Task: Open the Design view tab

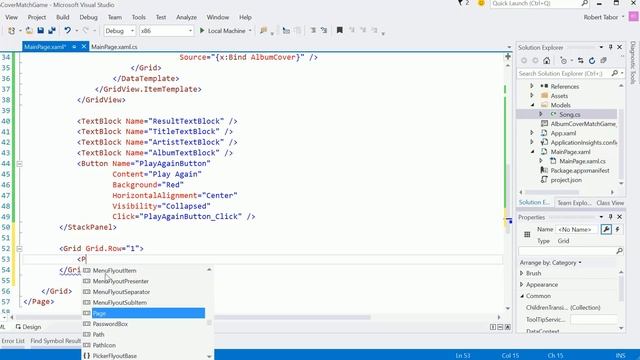Action: (28, 327)
